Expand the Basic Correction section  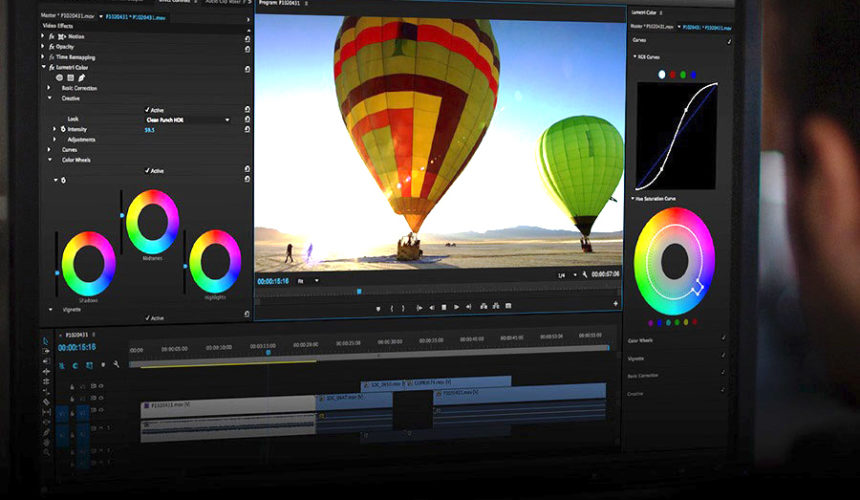[x=49, y=88]
